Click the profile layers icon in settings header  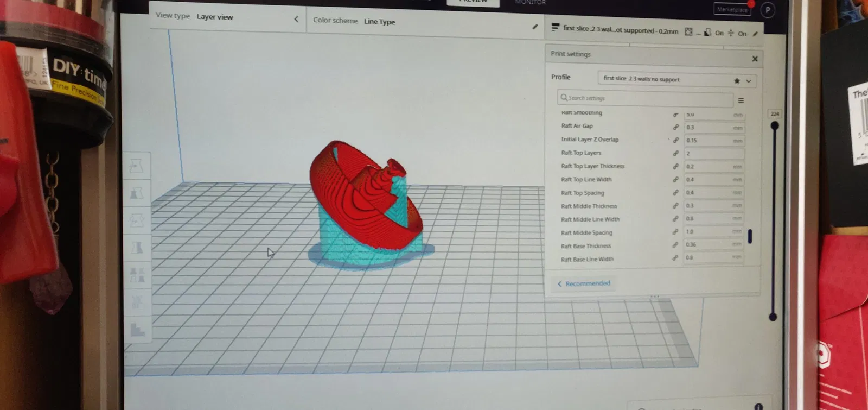[x=555, y=27]
